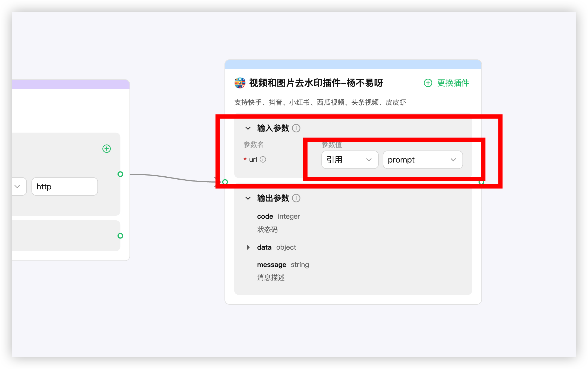
Task: Click the info icon next to 输入参数
Action: point(296,128)
